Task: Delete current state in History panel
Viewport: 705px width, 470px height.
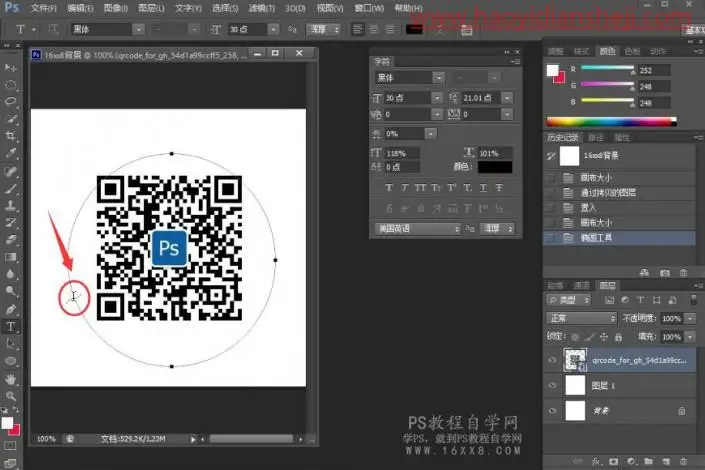Action: click(683, 273)
